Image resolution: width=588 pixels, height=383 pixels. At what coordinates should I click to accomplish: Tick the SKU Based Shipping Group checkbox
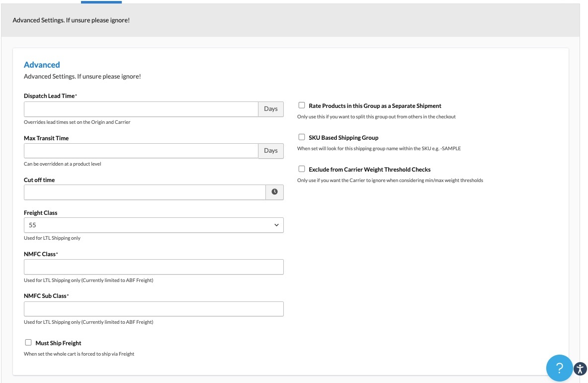pyautogui.click(x=302, y=137)
